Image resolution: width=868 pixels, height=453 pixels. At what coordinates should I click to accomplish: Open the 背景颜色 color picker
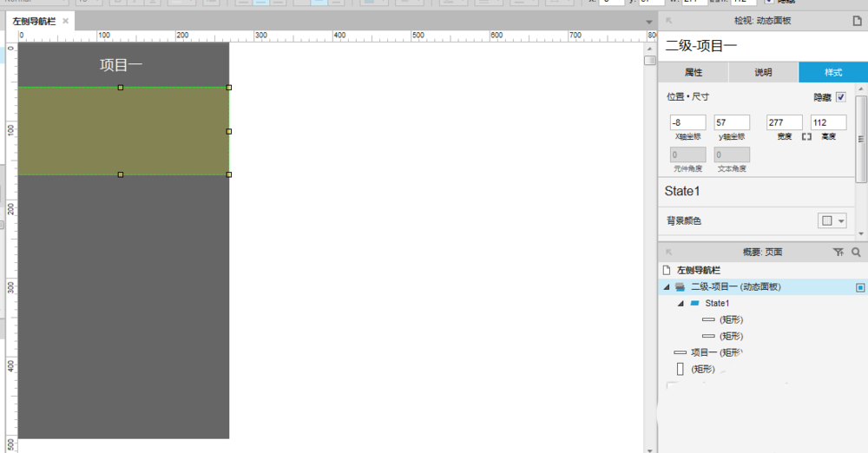tap(826, 220)
